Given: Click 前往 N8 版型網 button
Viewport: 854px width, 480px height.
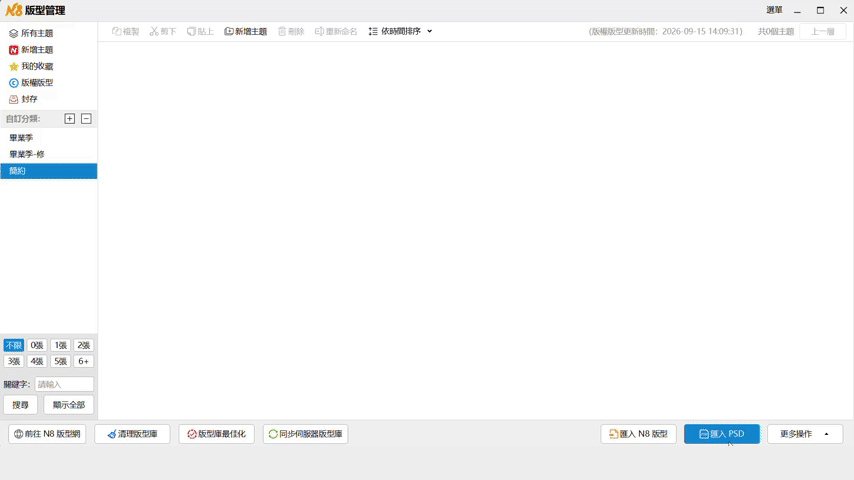Looking at the screenshot, I should coord(47,434).
